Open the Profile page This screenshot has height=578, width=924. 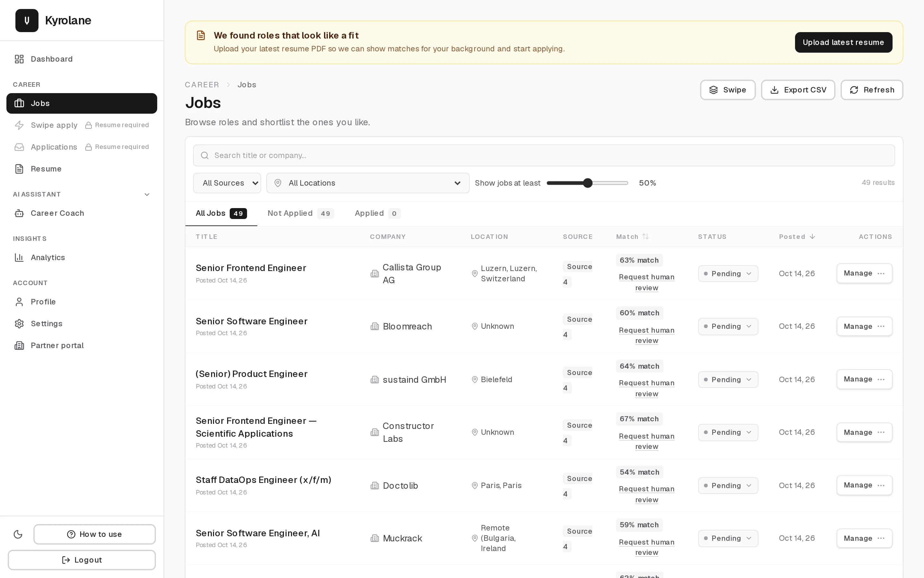pos(82,302)
